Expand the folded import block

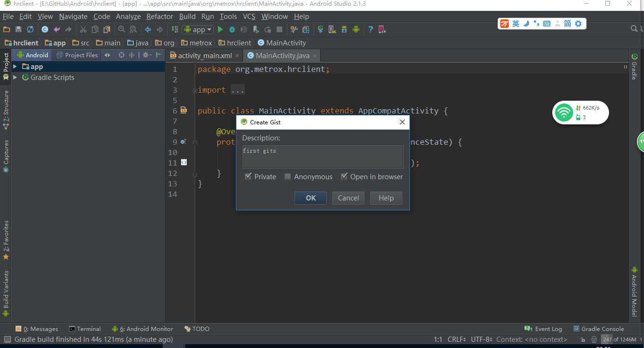pos(195,90)
